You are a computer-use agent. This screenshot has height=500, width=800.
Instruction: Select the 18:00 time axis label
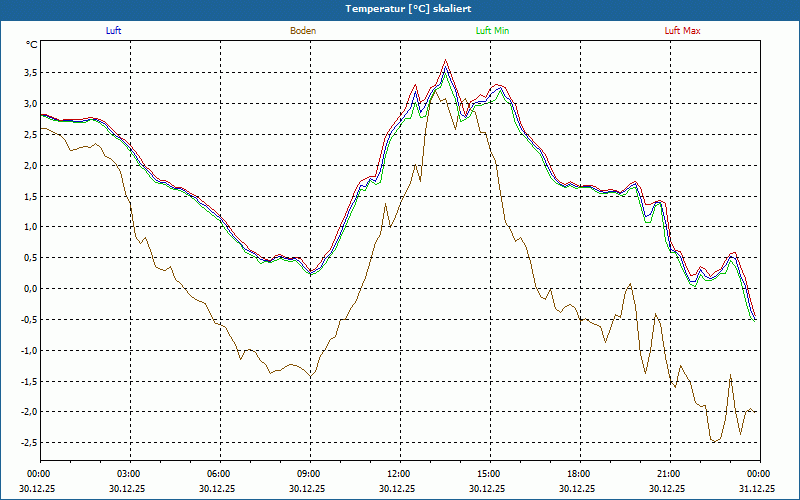578,474
